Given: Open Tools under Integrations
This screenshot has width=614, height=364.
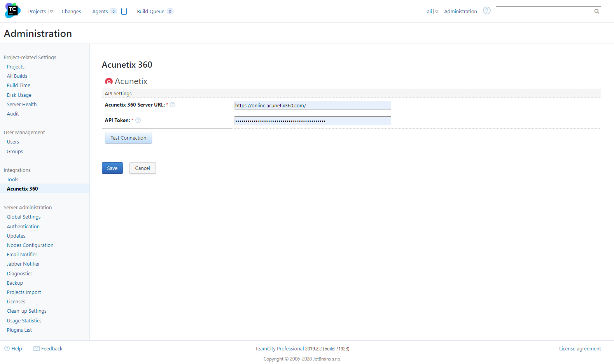Looking at the screenshot, I should tap(12, 179).
